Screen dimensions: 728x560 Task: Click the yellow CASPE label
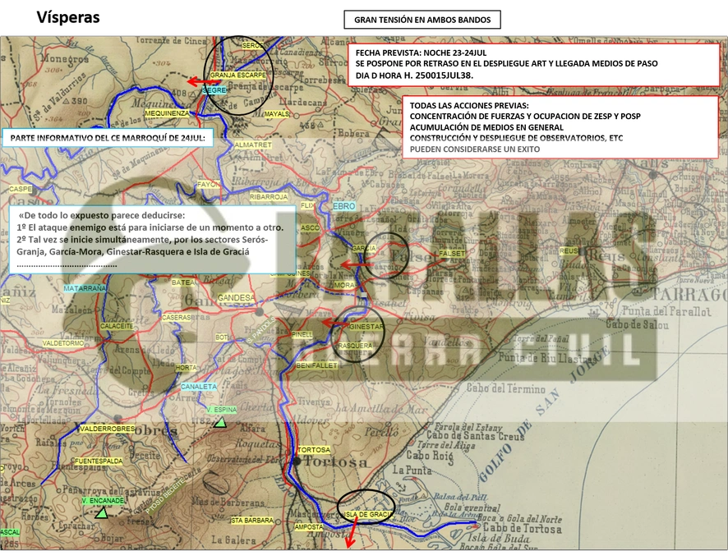coord(21,190)
